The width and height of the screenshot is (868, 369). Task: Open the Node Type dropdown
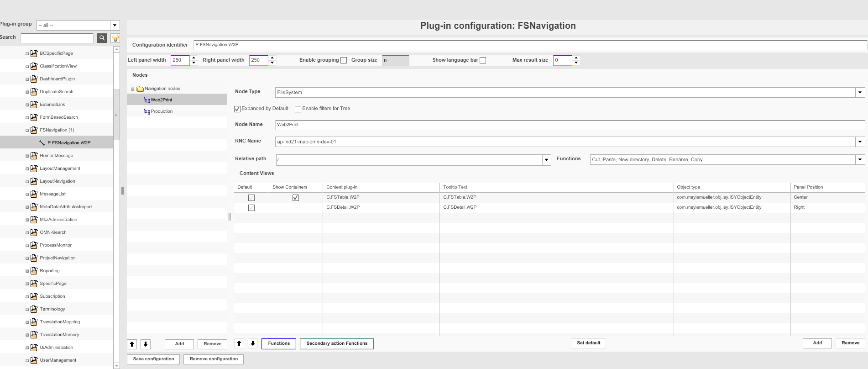(860, 92)
